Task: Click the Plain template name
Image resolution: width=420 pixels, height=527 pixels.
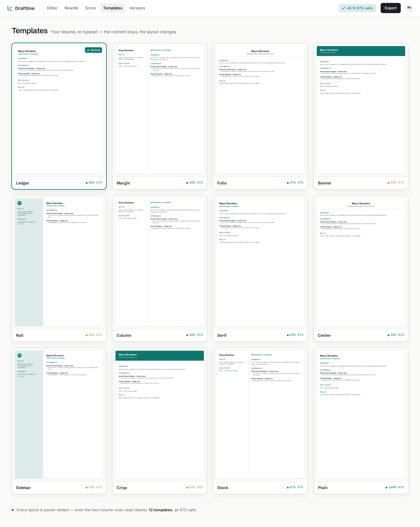Action: (x=323, y=488)
